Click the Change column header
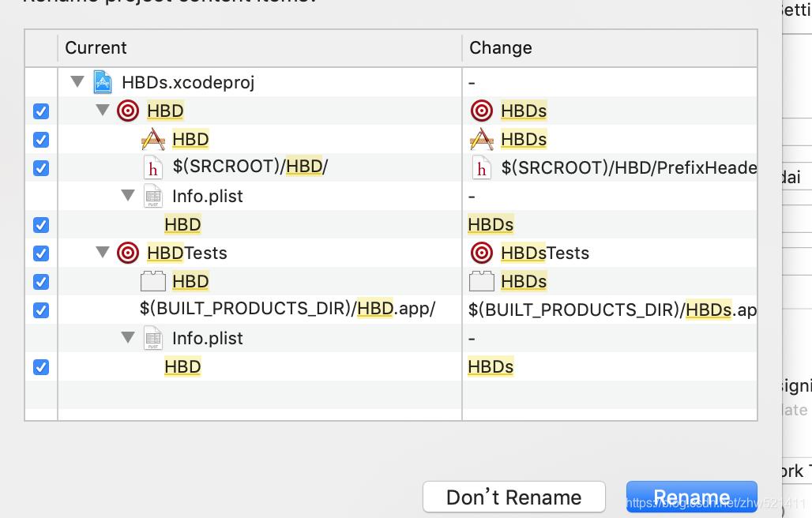 tap(610, 47)
